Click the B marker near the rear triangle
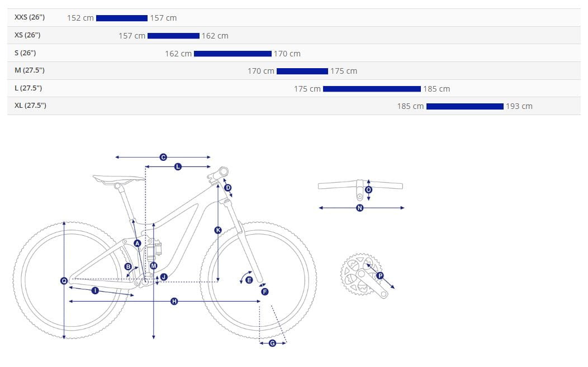Image resolution: width=588 pixels, height=367 pixels. pos(128,267)
